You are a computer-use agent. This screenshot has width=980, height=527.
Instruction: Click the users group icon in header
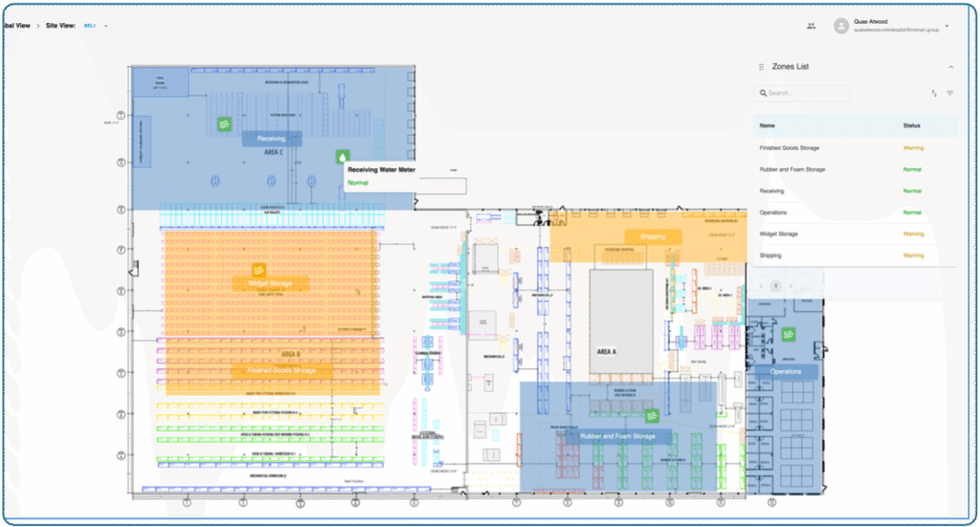click(812, 26)
